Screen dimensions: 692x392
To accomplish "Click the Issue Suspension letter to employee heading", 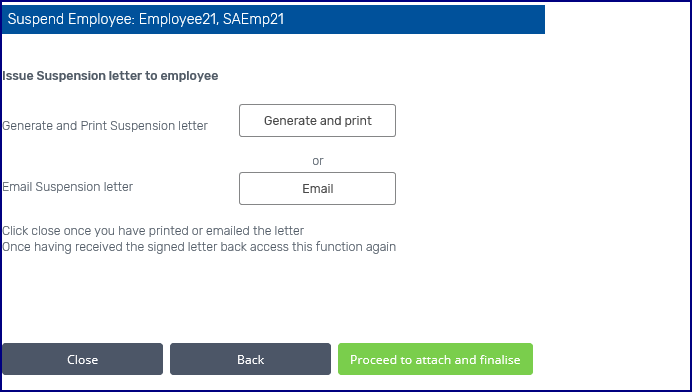I will click(x=110, y=76).
